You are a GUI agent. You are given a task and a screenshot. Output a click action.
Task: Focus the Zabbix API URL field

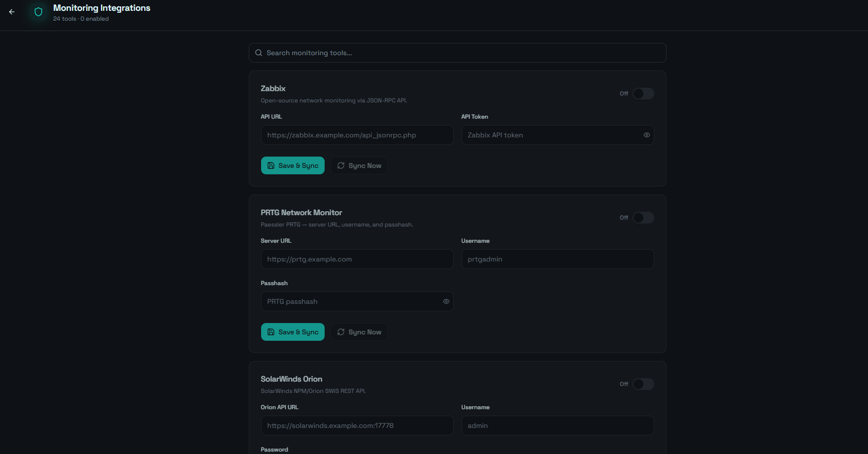point(357,134)
